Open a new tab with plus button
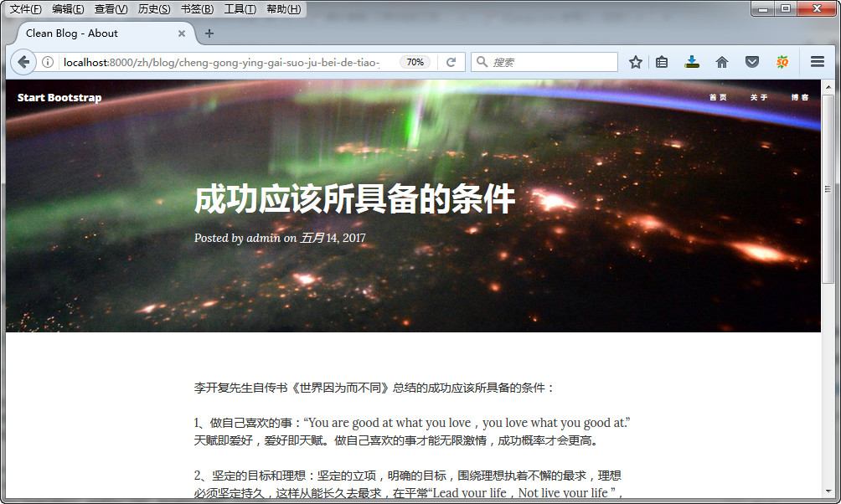Image resolution: width=841 pixels, height=504 pixels. pyautogui.click(x=209, y=33)
